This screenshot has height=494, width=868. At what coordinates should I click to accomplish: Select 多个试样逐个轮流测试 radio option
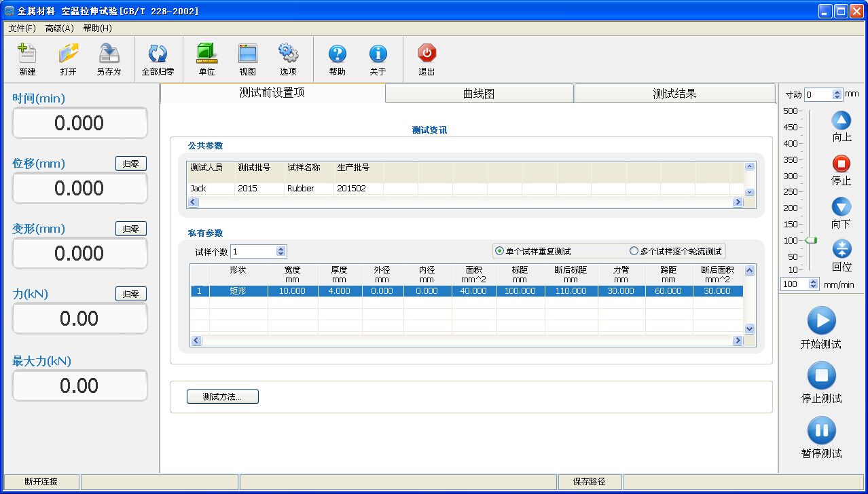(634, 251)
